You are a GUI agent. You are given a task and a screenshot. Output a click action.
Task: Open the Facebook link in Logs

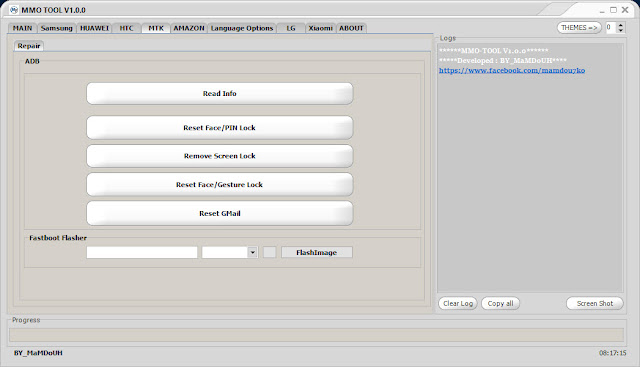[512, 71]
